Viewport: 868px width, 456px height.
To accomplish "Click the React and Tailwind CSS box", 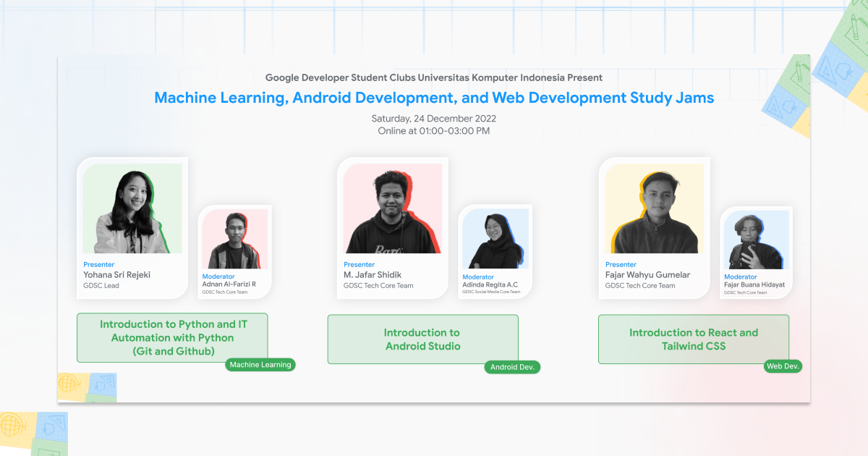I will pos(694,339).
